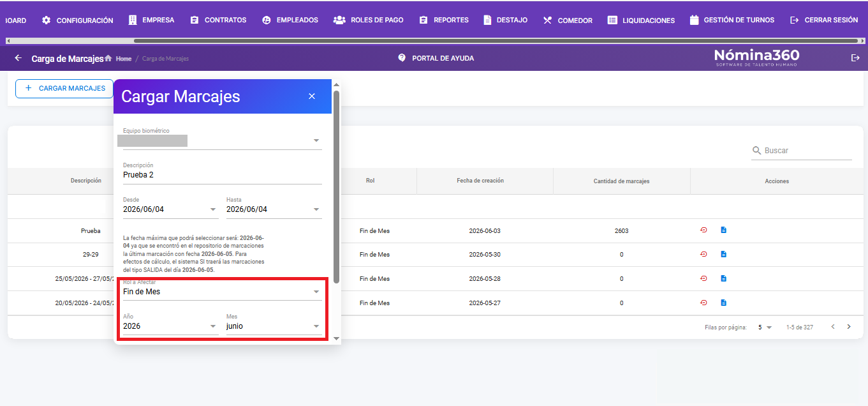Open the Gestión de Turnos menu
This screenshot has width=868, height=406.
[x=732, y=20]
